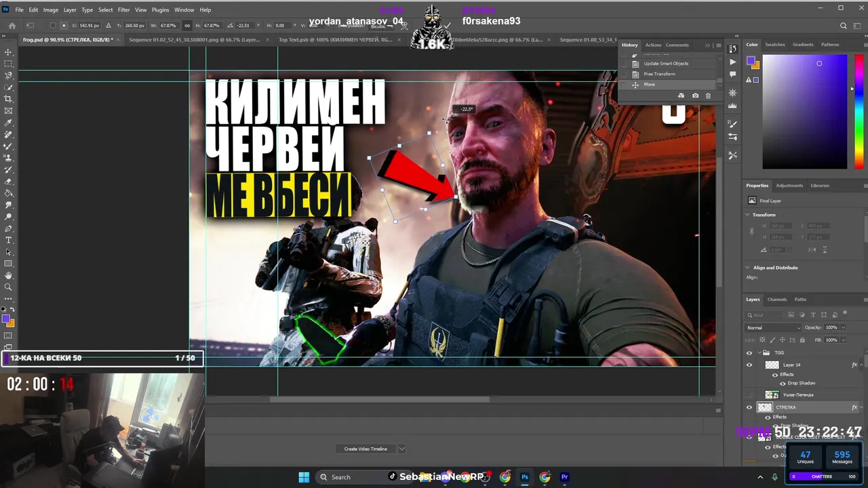The image size is (868, 488).
Task: Click Create Video Timeline button
Action: pyautogui.click(x=366, y=449)
